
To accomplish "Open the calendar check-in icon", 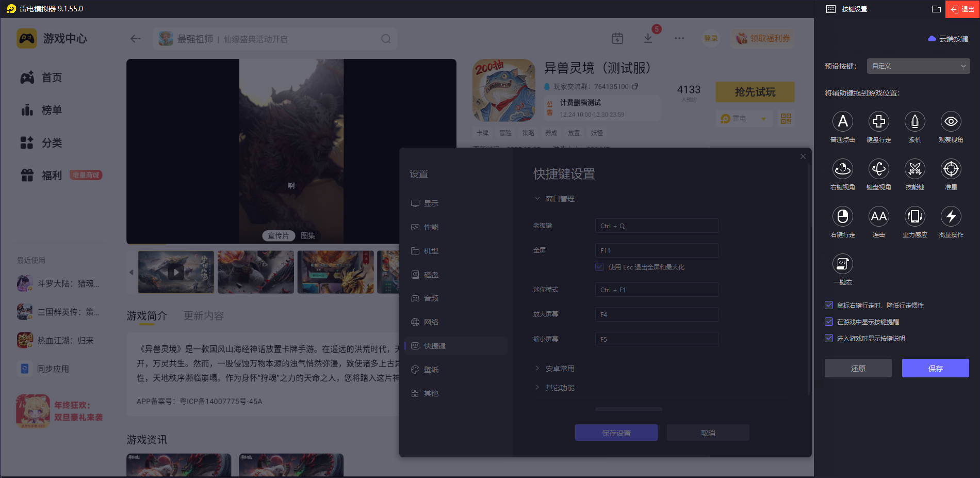I will [x=617, y=39].
